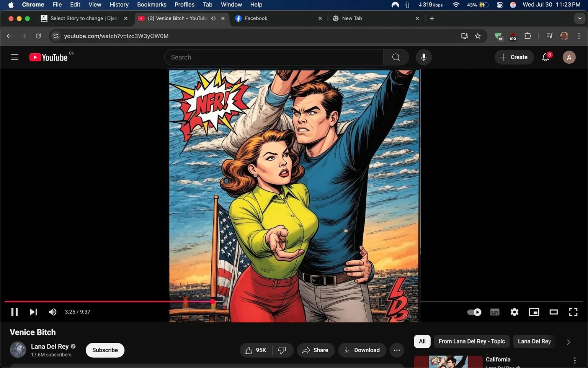Activate miniplayer mode
588x368 pixels.
pos(534,312)
